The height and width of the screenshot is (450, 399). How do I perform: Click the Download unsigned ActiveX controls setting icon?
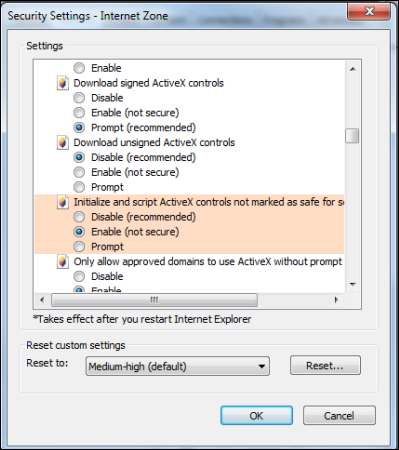pos(63,143)
